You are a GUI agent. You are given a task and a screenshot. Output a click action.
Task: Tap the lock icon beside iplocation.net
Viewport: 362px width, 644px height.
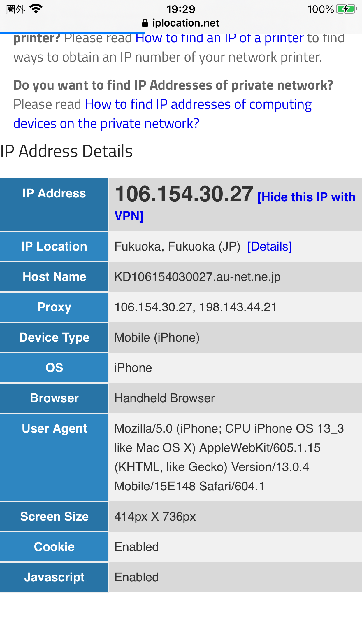(145, 23)
